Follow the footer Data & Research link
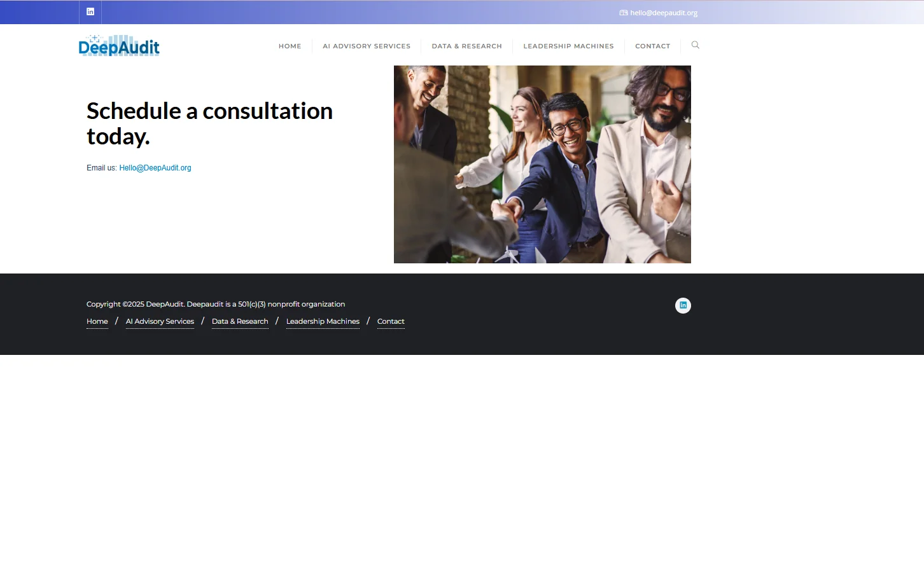This screenshot has width=924, height=575. [x=240, y=321]
